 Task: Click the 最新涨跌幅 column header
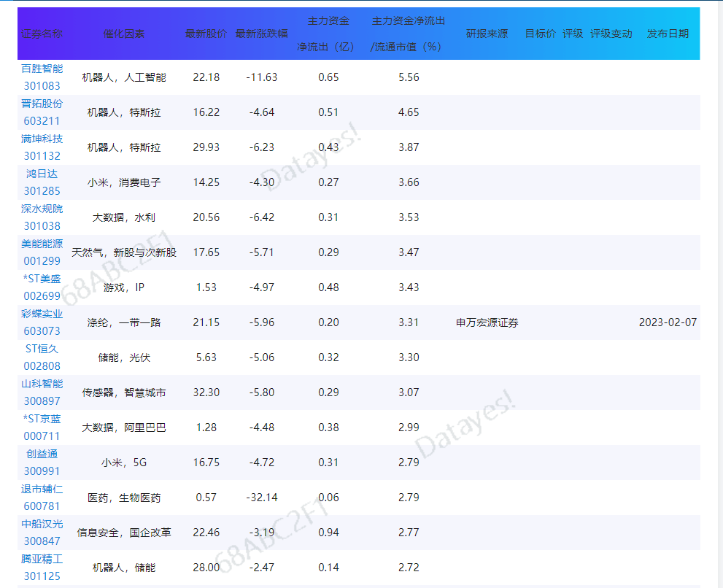point(262,34)
